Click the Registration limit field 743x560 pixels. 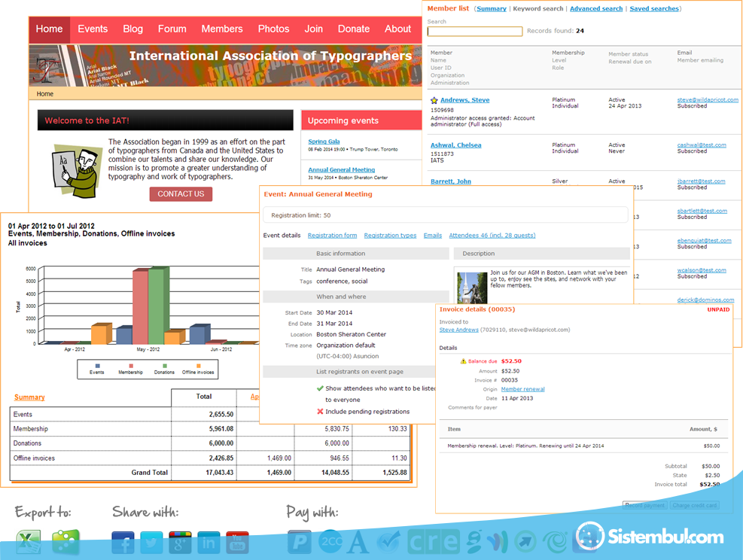tap(446, 215)
